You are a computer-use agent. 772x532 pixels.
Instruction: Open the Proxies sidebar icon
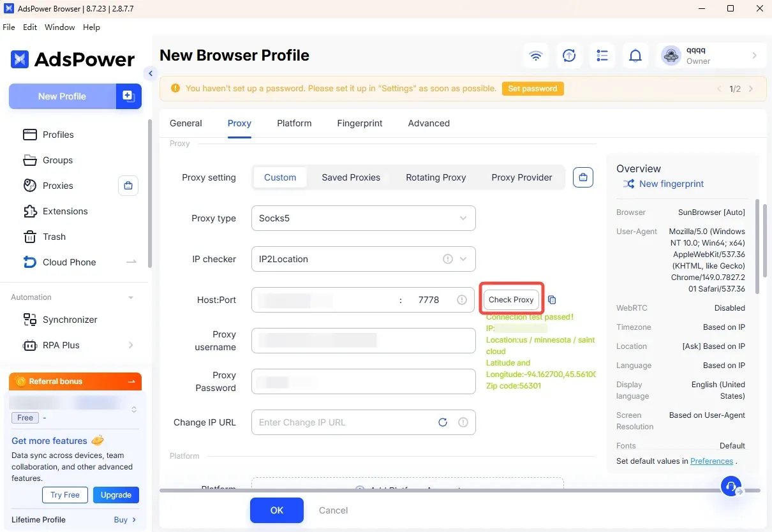(30, 186)
